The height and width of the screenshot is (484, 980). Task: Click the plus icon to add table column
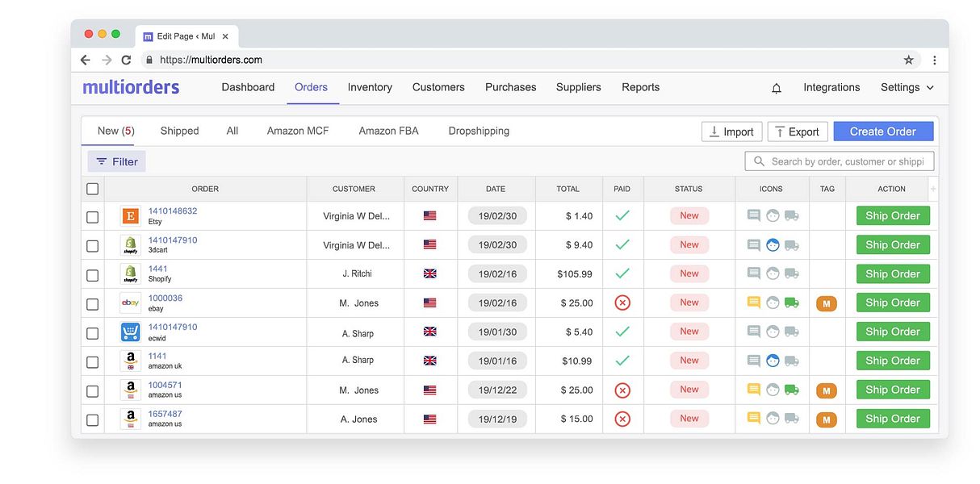[933, 189]
